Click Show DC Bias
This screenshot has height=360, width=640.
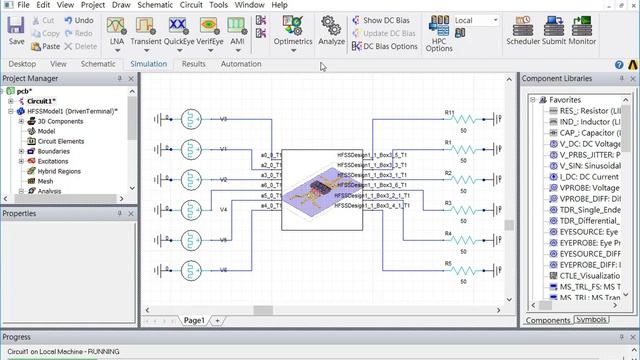[x=380, y=20]
